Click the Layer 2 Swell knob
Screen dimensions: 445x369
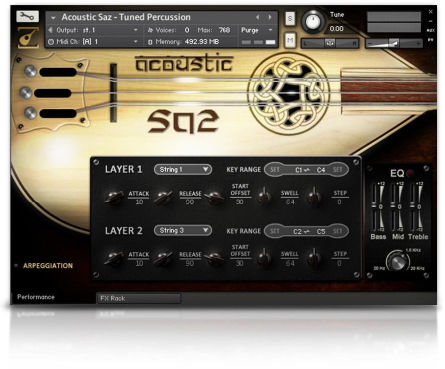pyautogui.click(x=264, y=258)
